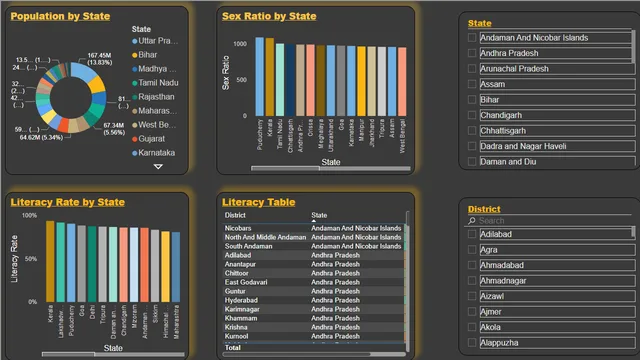Select the West Bengal bar in Sex Ratio chart
The width and height of the screenshot is (640, 360).
point(402,82)
